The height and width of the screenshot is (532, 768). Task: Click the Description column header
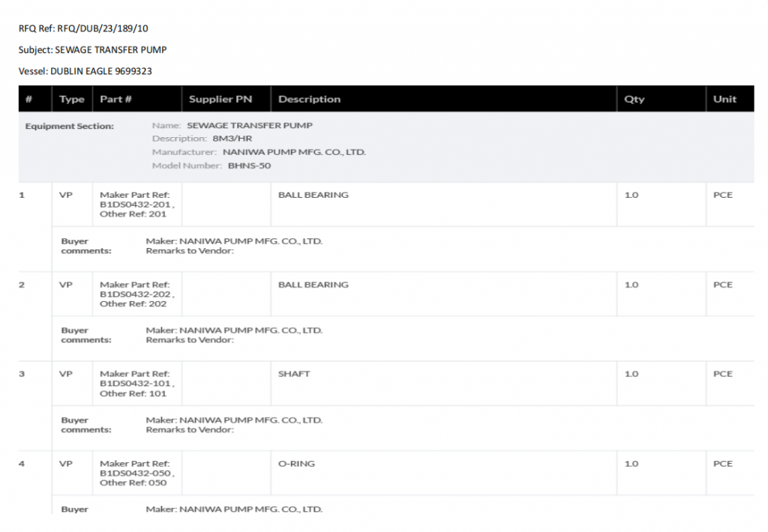(309, 99)
